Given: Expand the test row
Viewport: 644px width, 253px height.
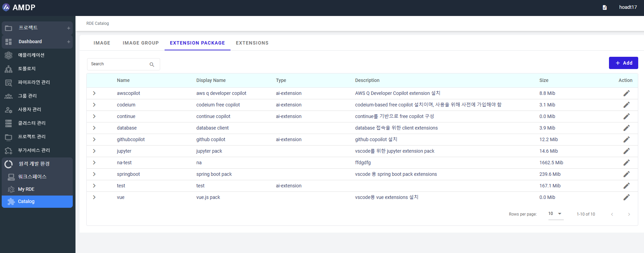Looking at the screenshot, I should pos(94,186).
